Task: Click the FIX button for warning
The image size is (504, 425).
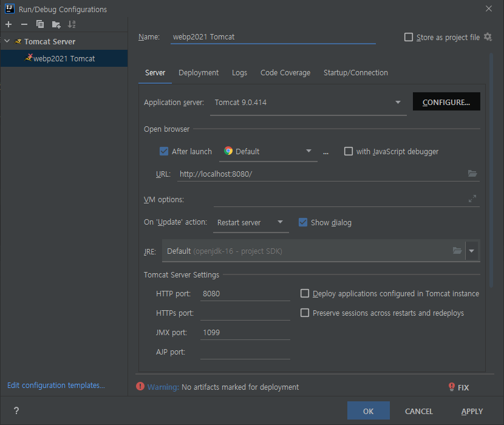Action: coord(458,387)
